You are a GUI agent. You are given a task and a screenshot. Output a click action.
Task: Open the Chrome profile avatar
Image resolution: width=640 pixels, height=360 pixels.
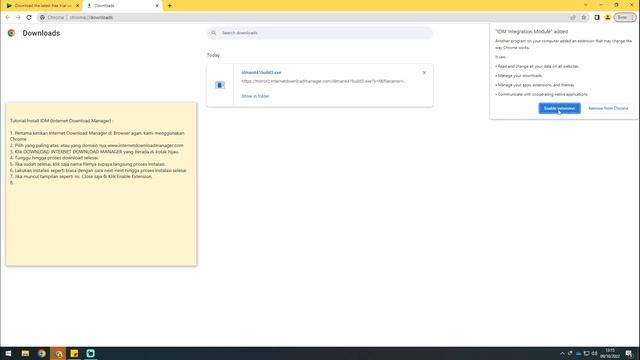point(607,18)
